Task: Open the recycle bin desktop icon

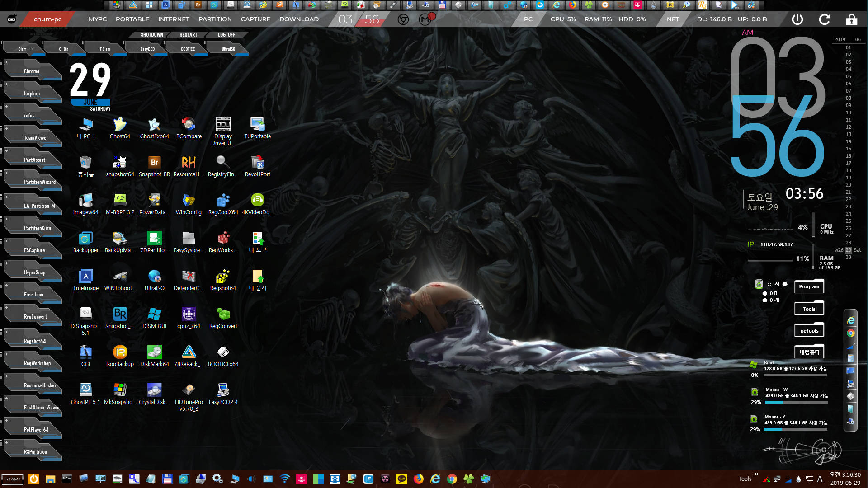Action: (x=85, y=166)
